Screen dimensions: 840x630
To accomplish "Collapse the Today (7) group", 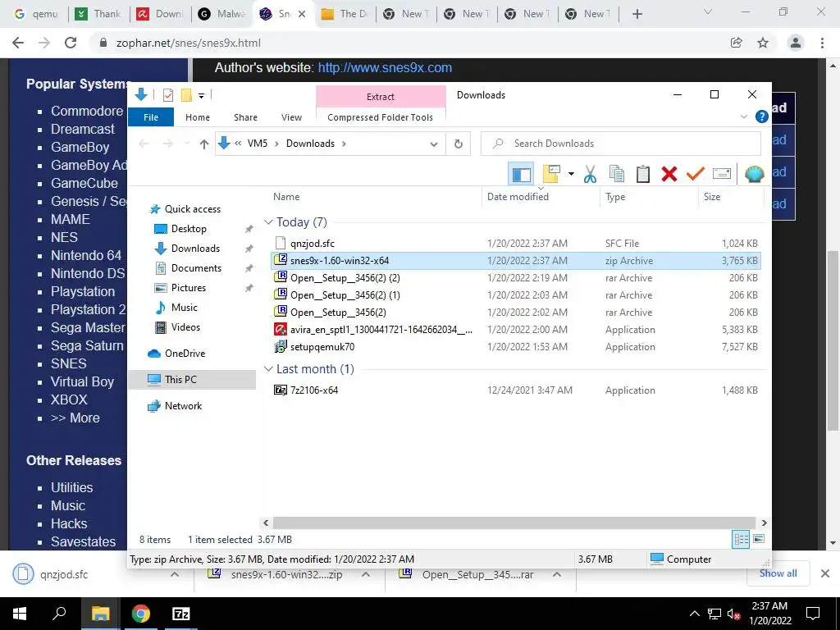I will tap(268, 221).
